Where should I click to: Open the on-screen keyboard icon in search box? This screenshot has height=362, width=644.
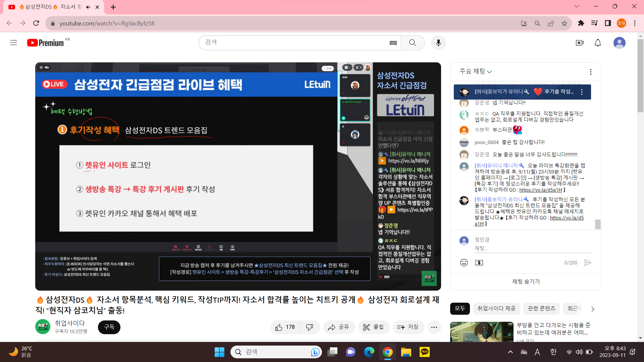click(x=393, y=43)
